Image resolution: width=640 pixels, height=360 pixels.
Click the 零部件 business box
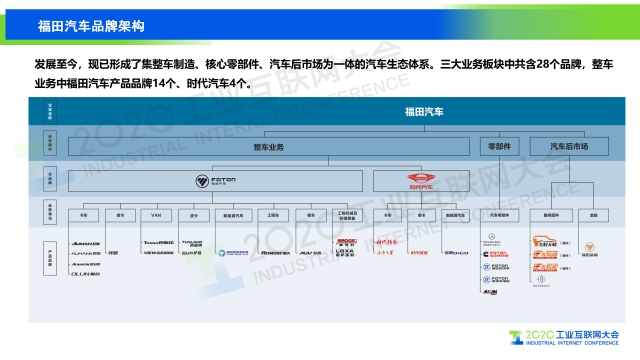(x=499, y=147)
